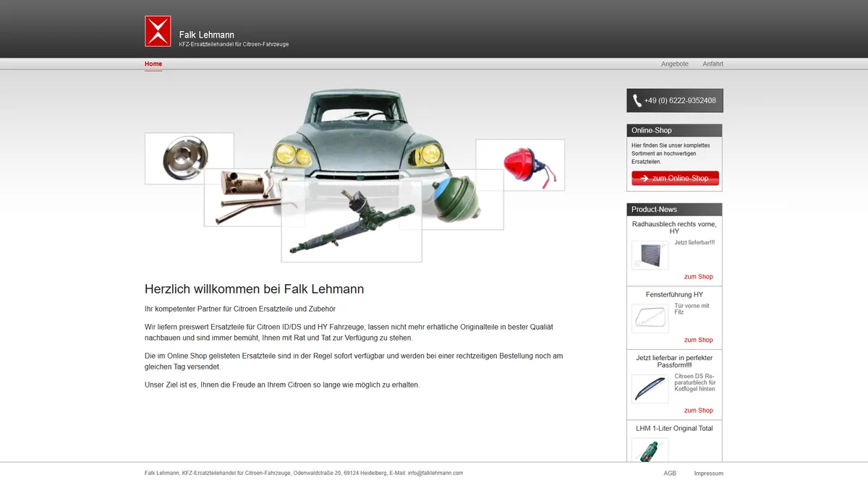The width and height of the screenshot is (868, 488).
Task: Click the LHM 1-Liter Original Total title
Action: [x=674, y=429]
